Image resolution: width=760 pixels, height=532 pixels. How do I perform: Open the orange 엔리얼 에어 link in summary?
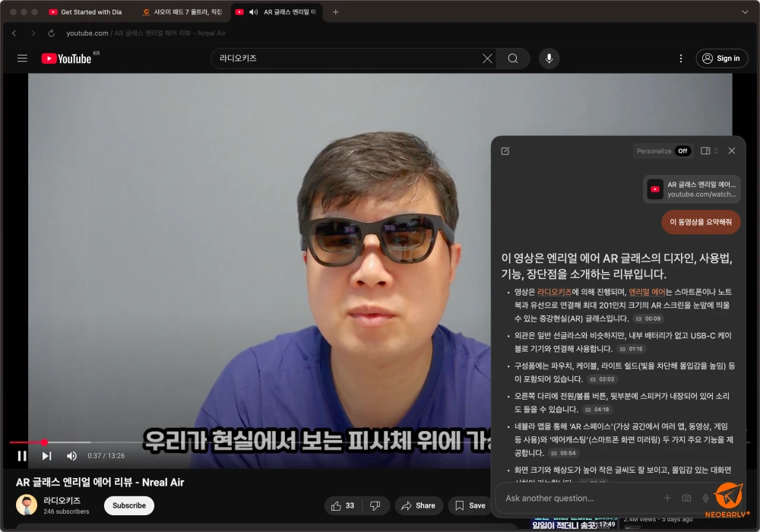[647, 292]
